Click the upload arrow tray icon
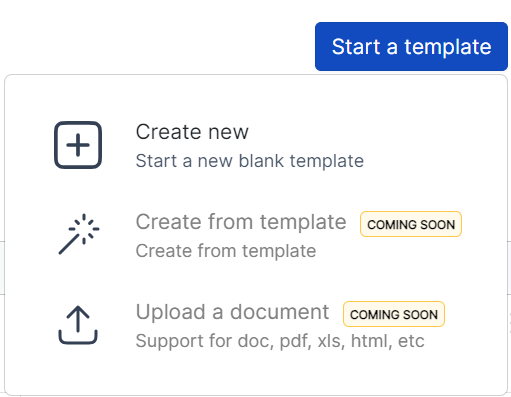511x397 pixels. tap(78, 325)
